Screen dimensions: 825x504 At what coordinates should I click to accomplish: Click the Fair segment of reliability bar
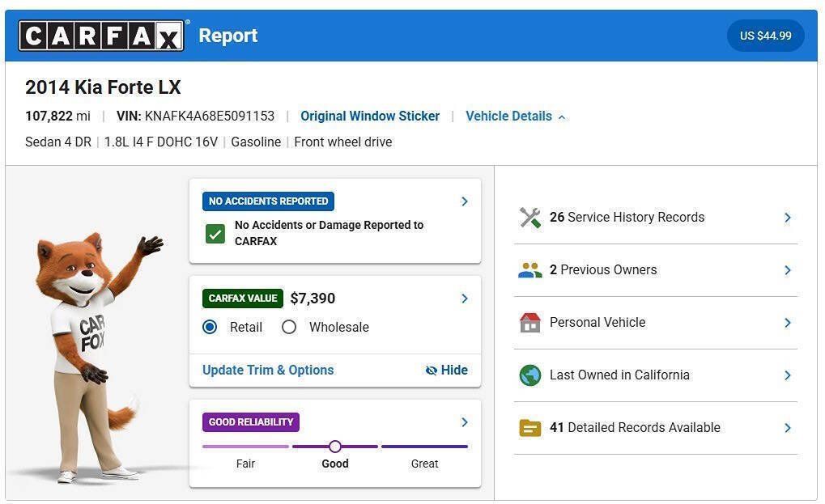tap(245, 447)
